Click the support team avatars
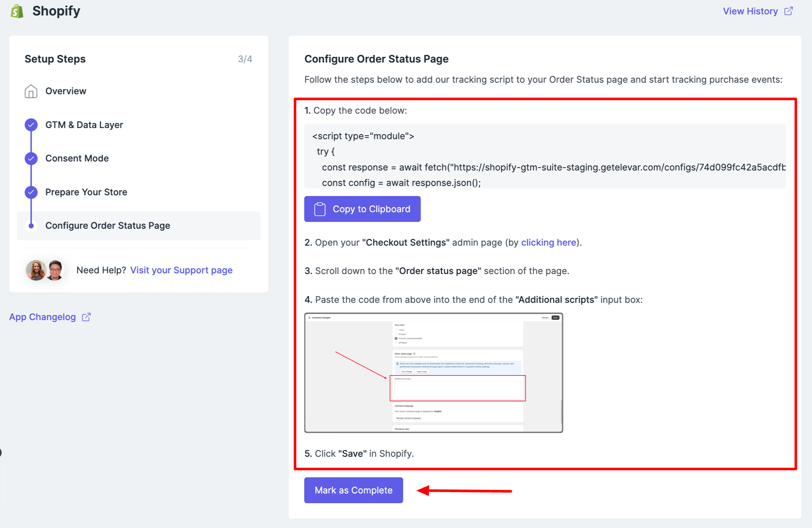This screenshot has height=528, width=812. (45, 270)
